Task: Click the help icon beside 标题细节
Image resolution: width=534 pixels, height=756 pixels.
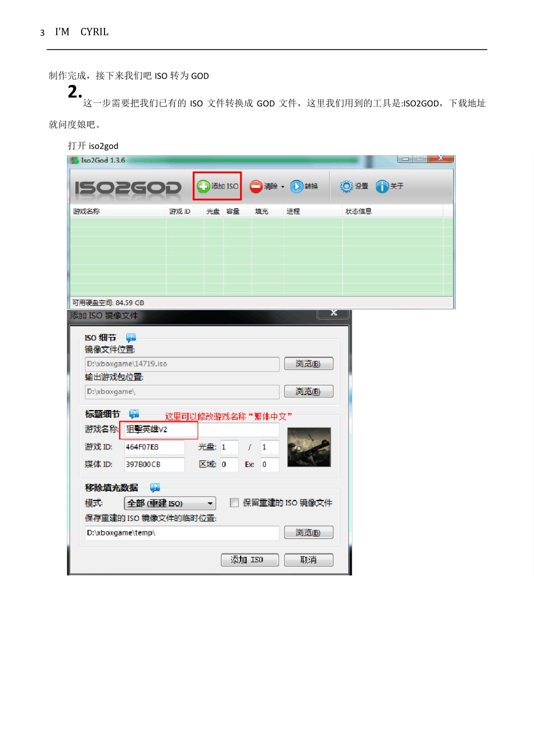Action: tap(134, 414)
